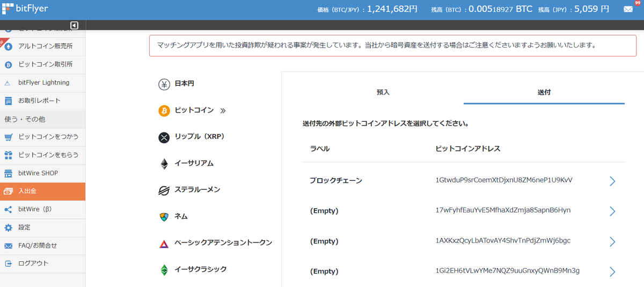Image resolution: width=644 pixels, height=287 pixels.
Task: Click the Japanese yen currency icon
Action: point(164,84)
